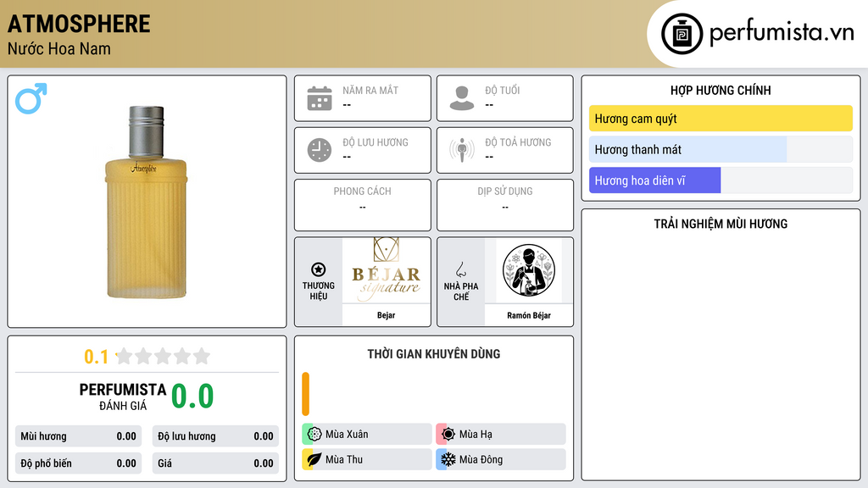
Task: Open the Ramón Béjar perfumer portrait
Action: click(x=529, y=270)
